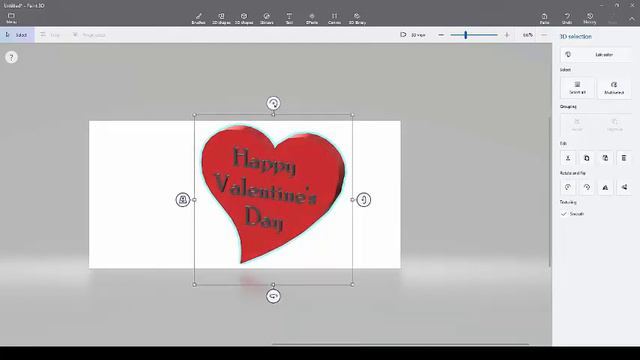Click the top rotation handle above the heart

pos(273,103)
